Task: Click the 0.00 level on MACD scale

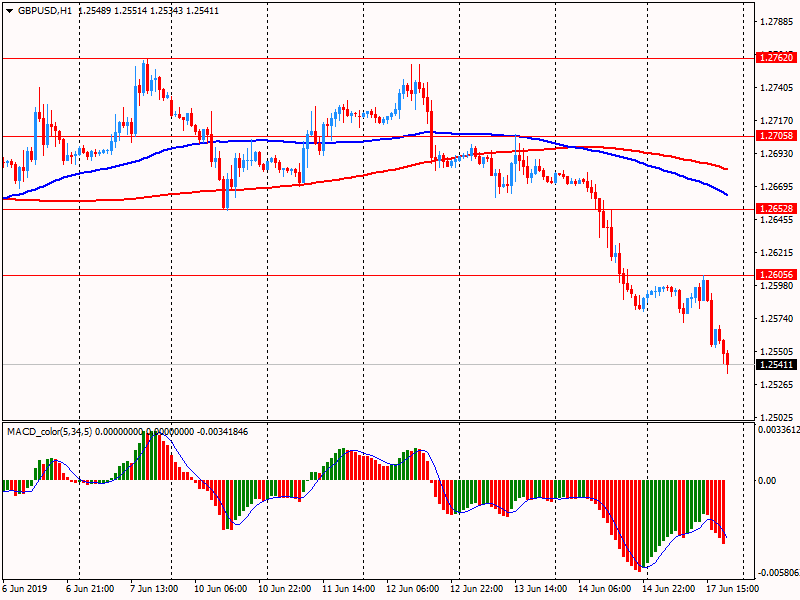Action: click(768, 481)
